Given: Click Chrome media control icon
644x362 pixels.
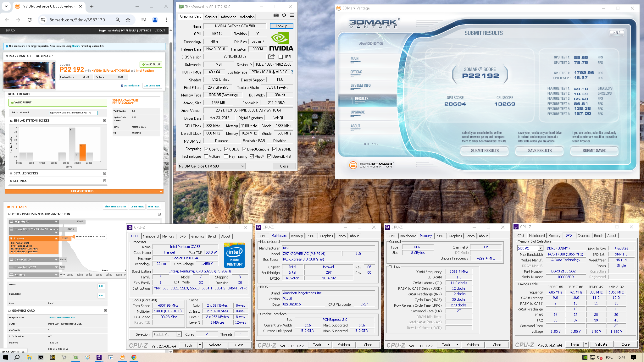Looking at the screenshot, I should (144, 20).
